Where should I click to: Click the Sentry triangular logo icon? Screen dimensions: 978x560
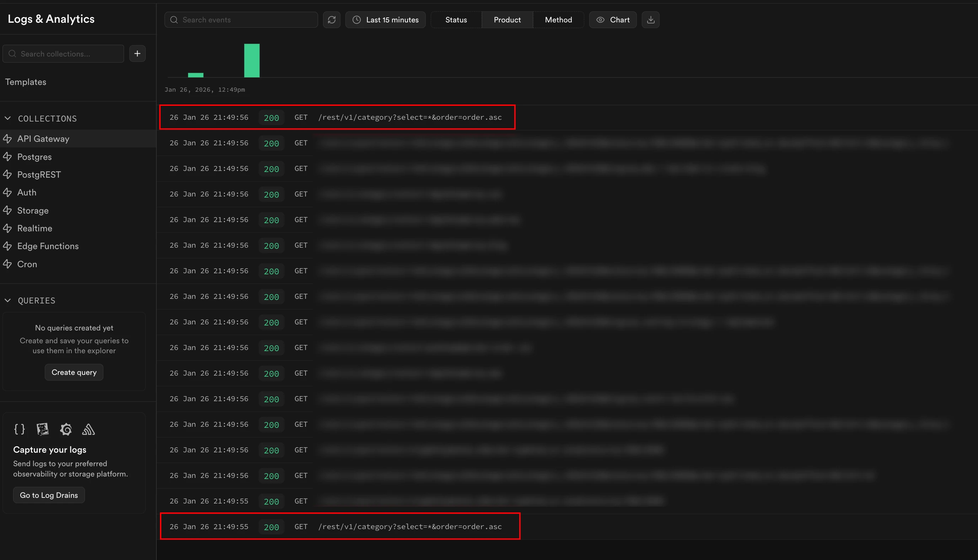tap(88, 429)
